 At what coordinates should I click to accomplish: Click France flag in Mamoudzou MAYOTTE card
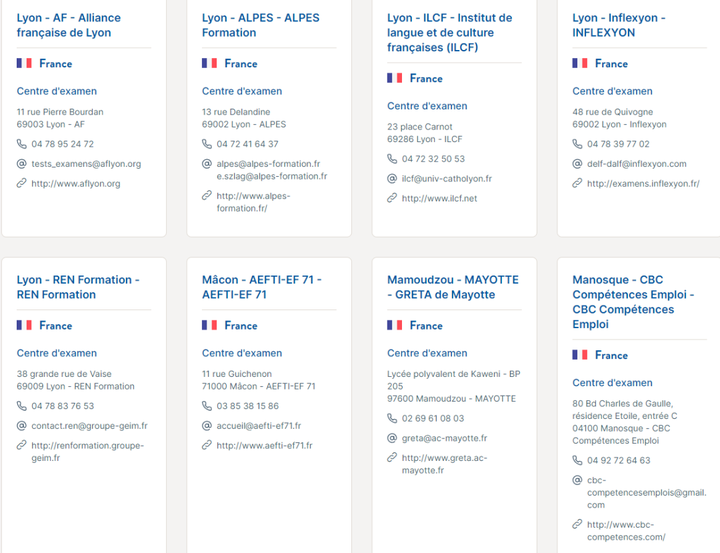[395, 325]
